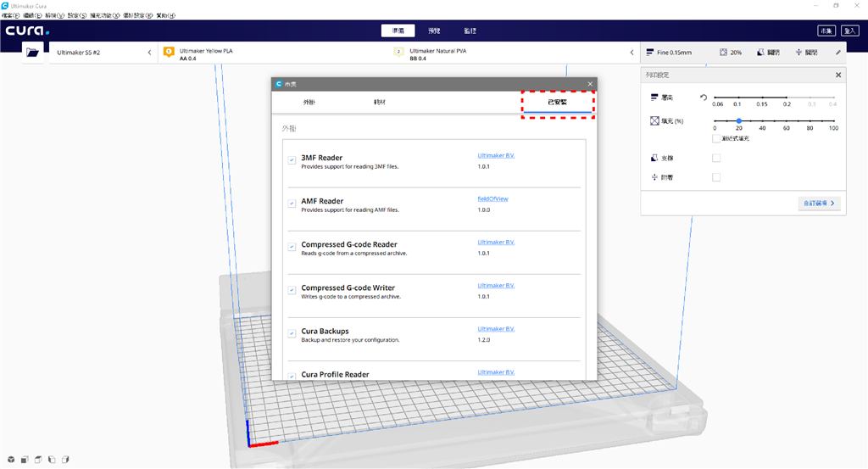Switch to left side view cube icon
This screenshot has width=868, height=469.
(52, 459)
